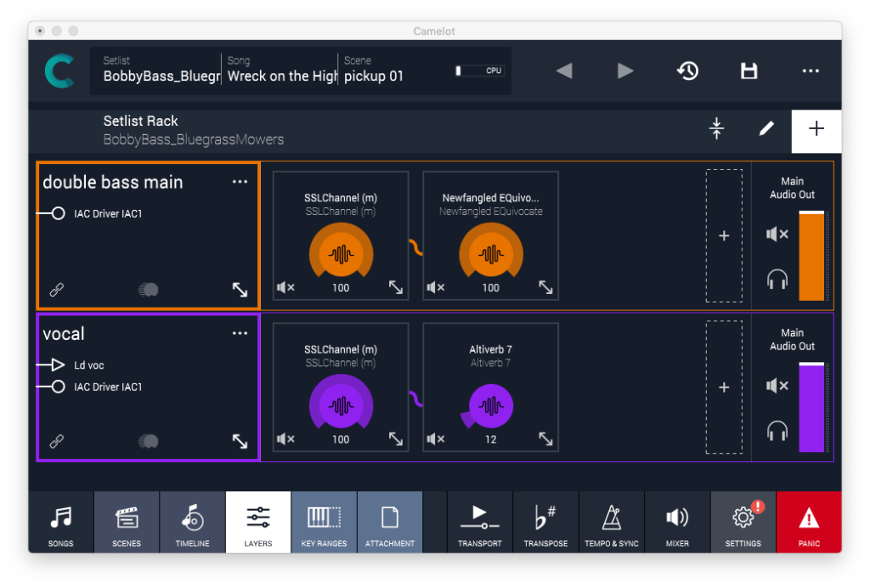
Task: Mute the Main Audio Out of double bass main
Action: [x=777, y=234]
